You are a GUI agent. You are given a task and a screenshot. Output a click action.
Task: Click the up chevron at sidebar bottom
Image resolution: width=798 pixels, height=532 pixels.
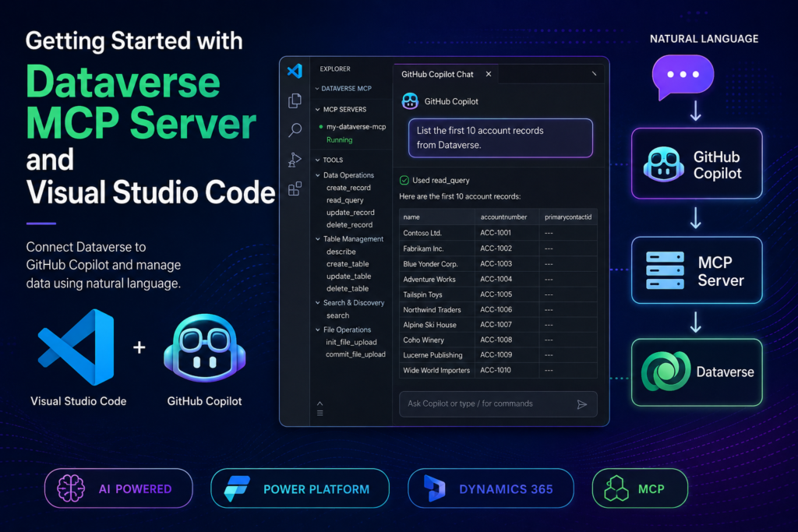point(320,403)
